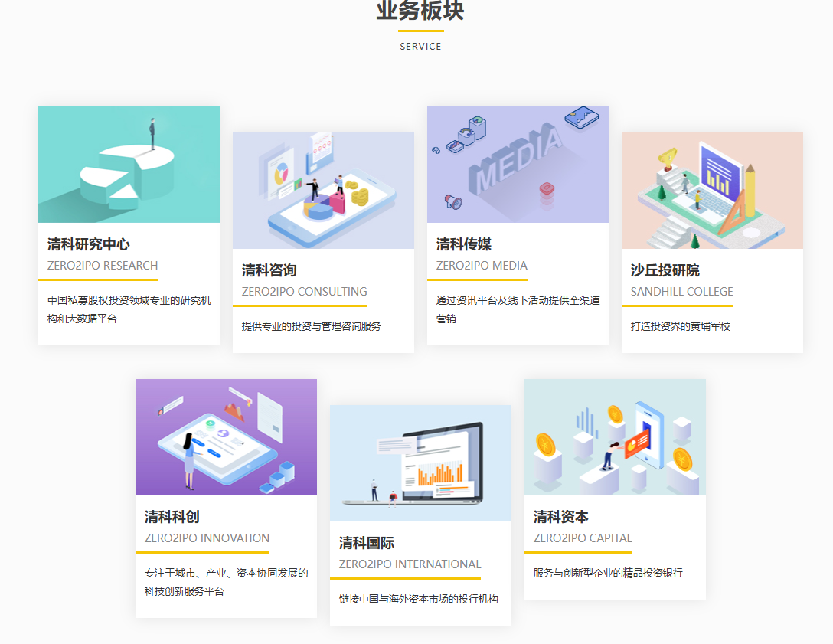Viewport: 833px width, 644px height.
Task: Select the ZERO2IPO RESEARCH subtitle
Action: coord(101,266)
